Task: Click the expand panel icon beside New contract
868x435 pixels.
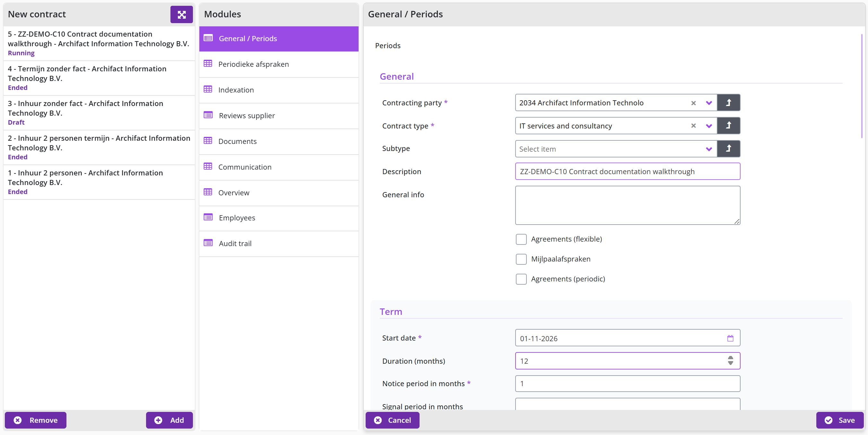Action: point(181,14)
